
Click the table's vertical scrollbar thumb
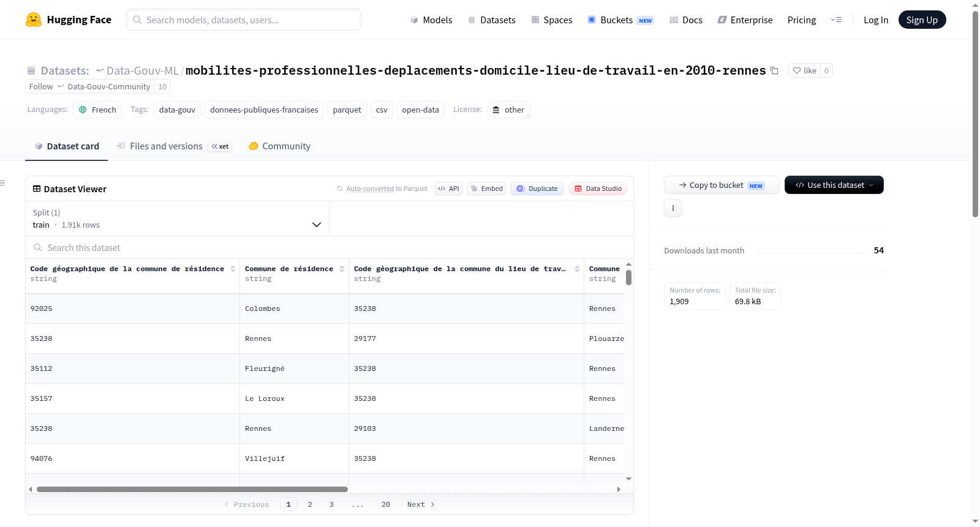tap(628, 278)
